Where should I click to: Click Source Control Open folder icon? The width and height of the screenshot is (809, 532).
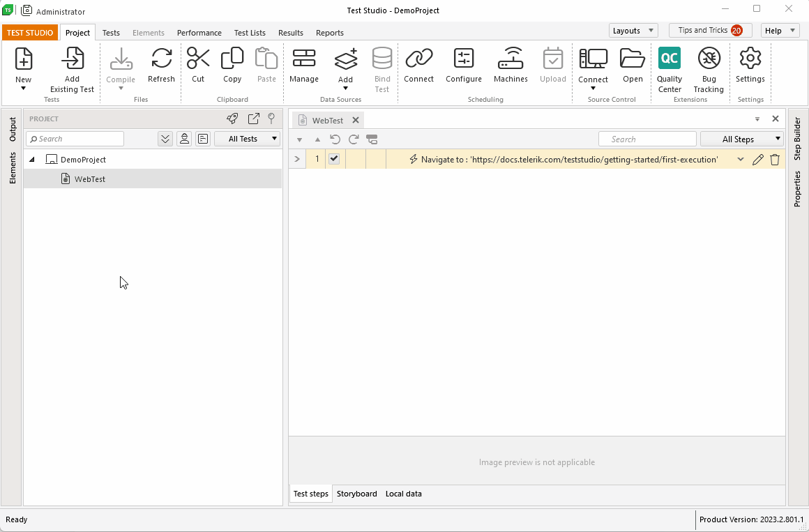pyautogui.click(x=633, y=59)
